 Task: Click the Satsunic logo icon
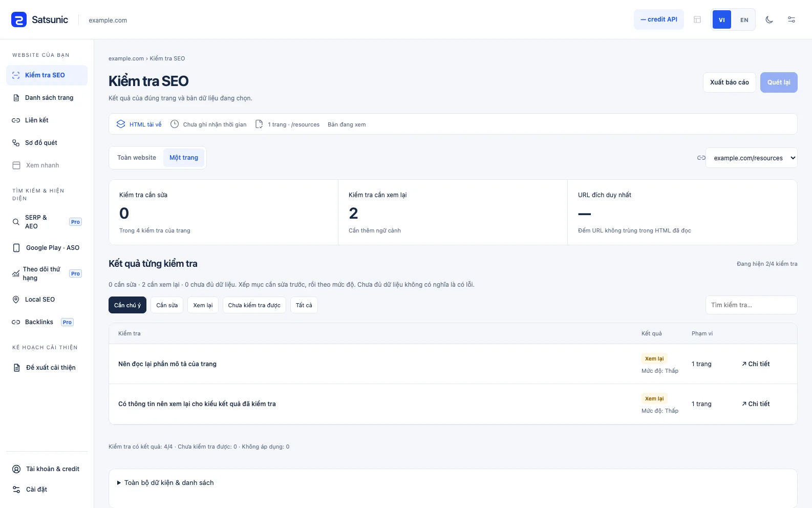[x=19, y=20]
